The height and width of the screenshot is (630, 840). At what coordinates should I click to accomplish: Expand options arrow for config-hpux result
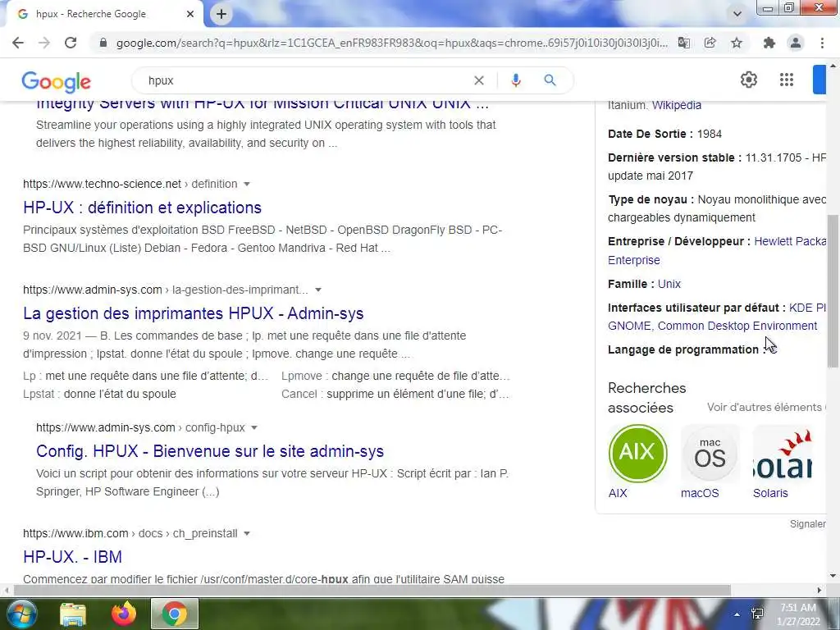pyautogui.click(x=254, y=428)
